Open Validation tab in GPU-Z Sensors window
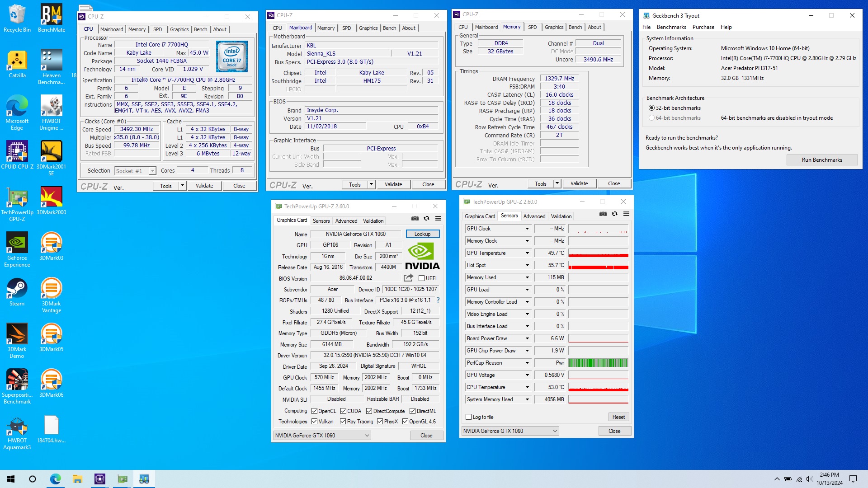Screen dimensions: 868x488 561,216
